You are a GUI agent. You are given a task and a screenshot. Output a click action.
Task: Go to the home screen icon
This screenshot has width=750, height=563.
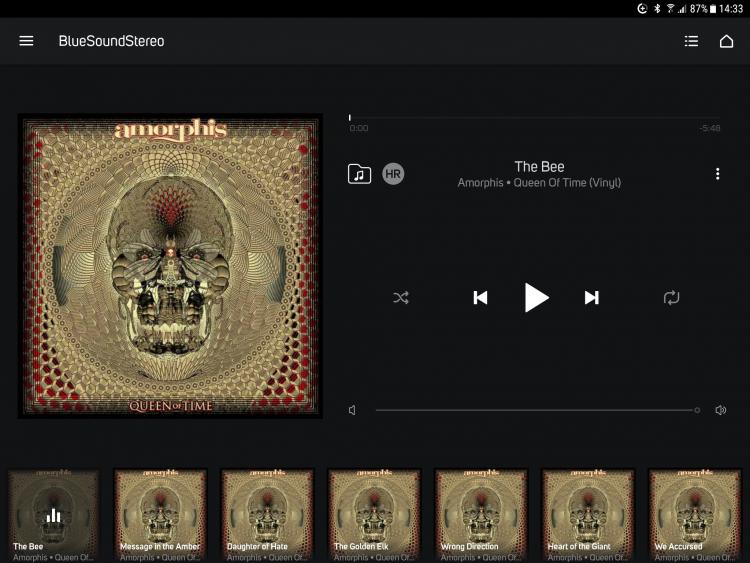pos(727,41)
